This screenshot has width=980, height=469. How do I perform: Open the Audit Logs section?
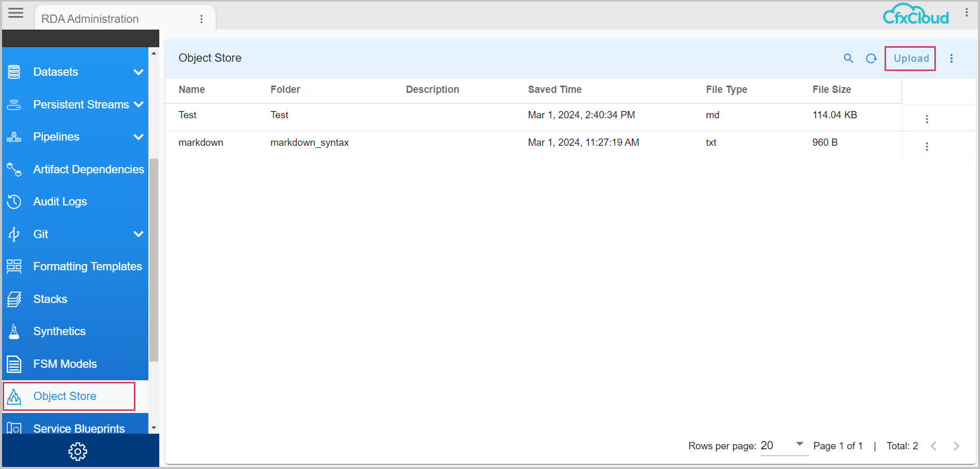pyautogui.click(x=60, y=201)
